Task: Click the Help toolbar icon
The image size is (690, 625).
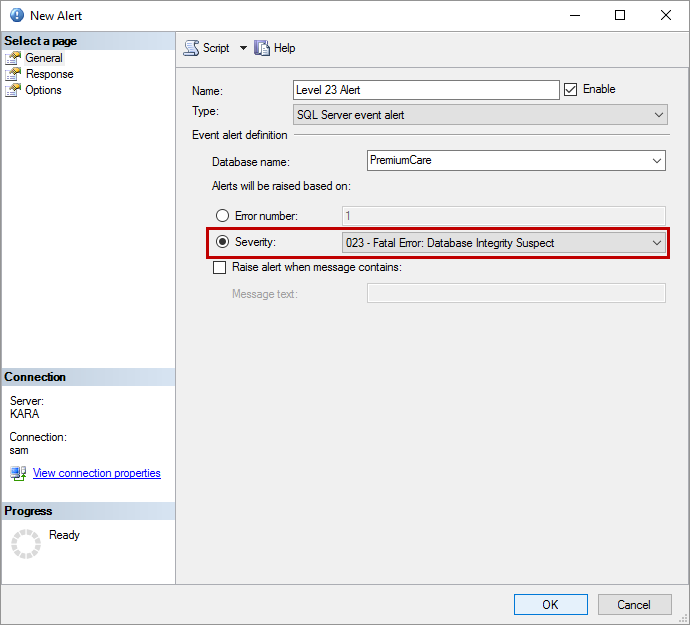Action: (x=262, y=48)
